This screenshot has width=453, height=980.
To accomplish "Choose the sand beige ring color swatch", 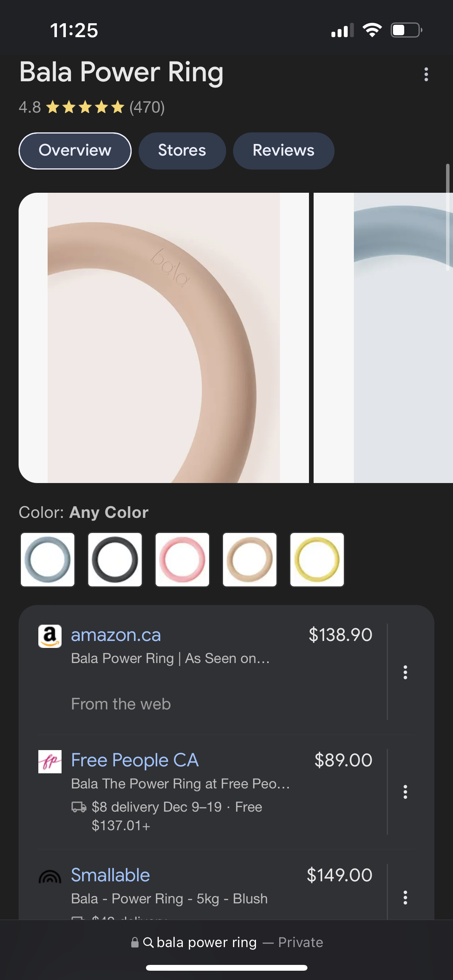I will coord(250,560).
